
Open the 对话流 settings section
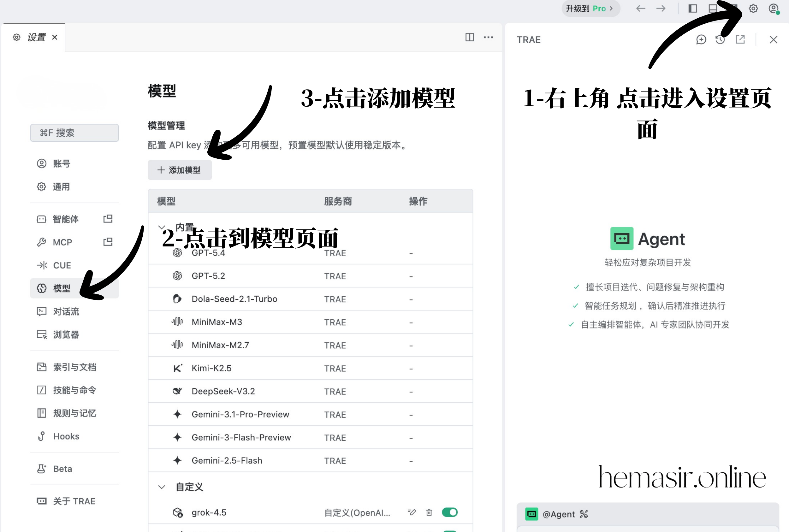click(x=74, y=311)
